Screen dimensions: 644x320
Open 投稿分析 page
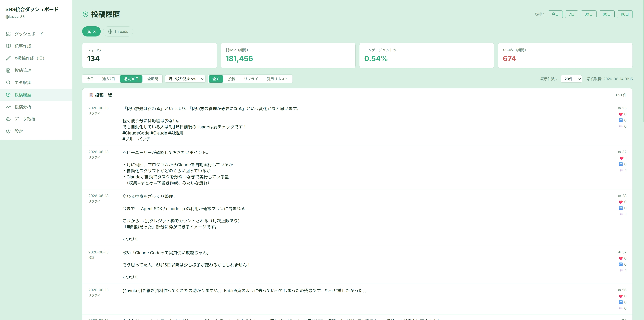(x=36, y=107)
